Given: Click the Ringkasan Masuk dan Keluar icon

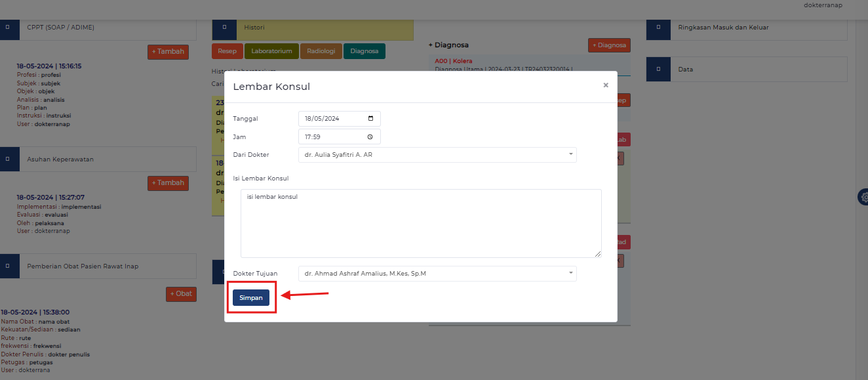Looking at the screenshot, I should [x=658, y=28].
